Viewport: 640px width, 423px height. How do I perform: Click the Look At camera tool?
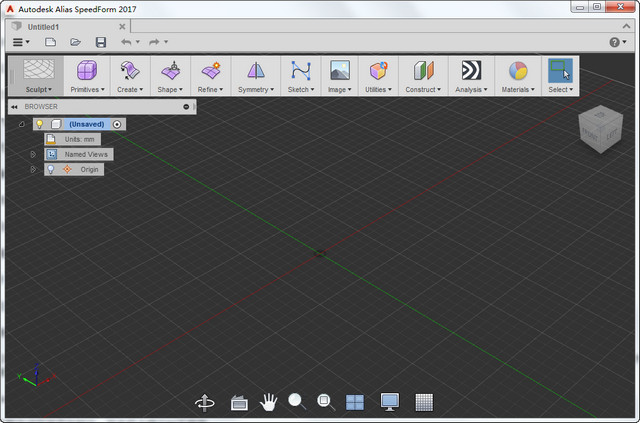(x=239, y=403)
